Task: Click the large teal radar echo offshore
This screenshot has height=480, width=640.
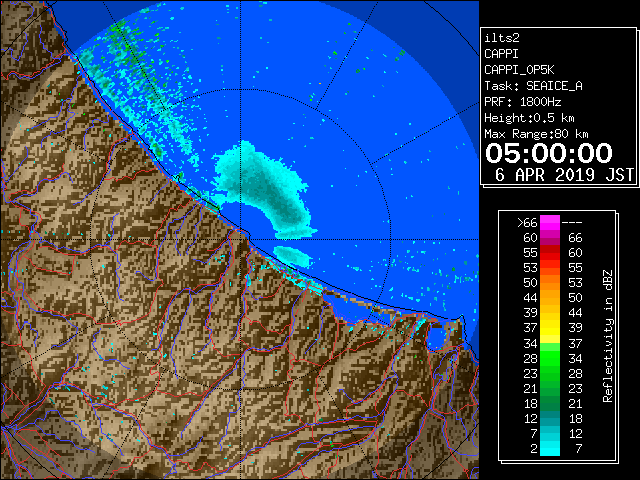Action: tap(266, 188)
